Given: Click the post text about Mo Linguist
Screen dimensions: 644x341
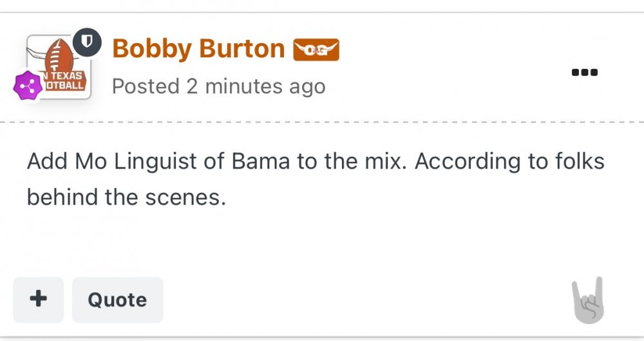Looking at the screenshot, I should (x=316, y=161).
